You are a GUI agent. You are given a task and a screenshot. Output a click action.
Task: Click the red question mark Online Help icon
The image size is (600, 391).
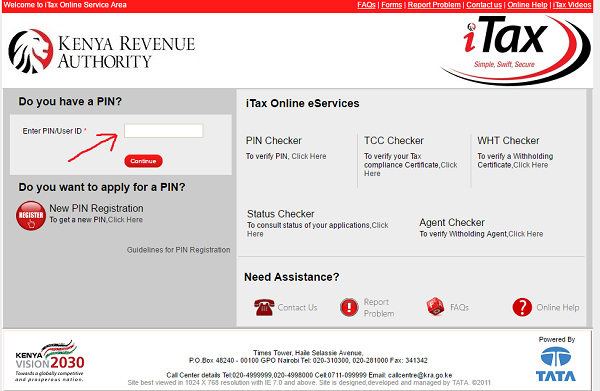click(522, 307)
